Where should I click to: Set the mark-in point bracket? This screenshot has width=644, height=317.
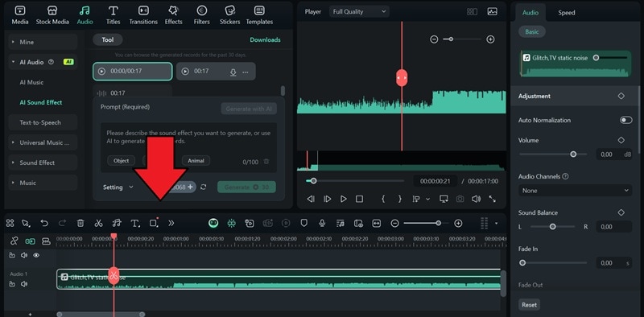click(x=383, y=199)
